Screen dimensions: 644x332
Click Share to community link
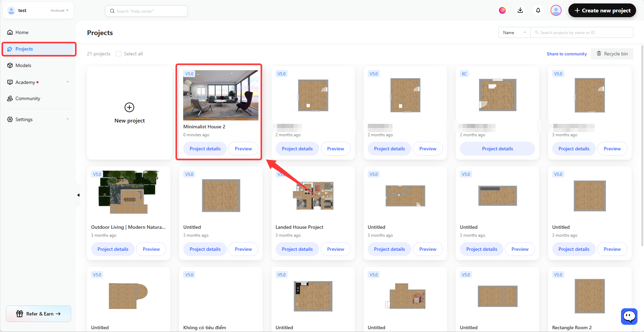click(567, 54)
